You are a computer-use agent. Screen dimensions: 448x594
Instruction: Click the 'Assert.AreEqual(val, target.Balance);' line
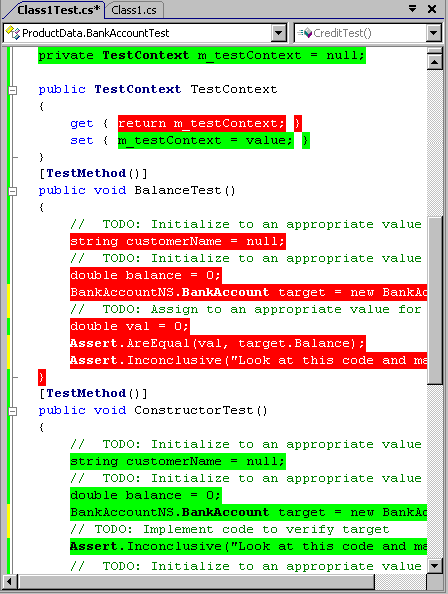218,343
